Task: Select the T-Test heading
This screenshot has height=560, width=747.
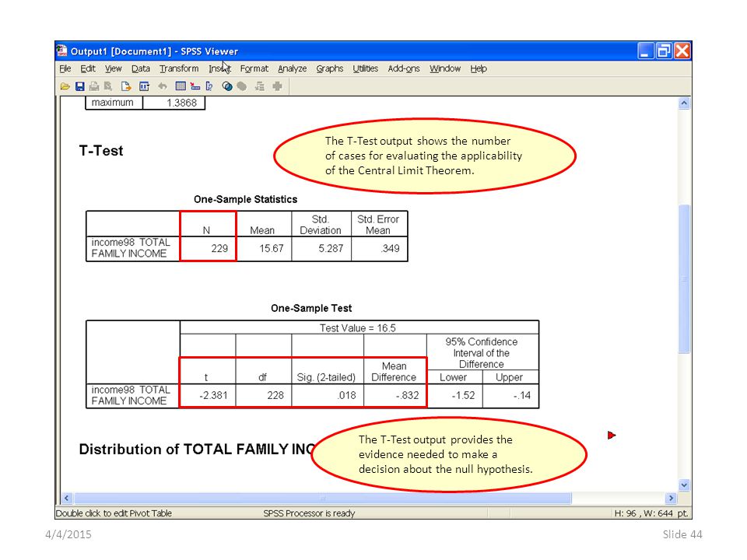Action: coord(101,151)
